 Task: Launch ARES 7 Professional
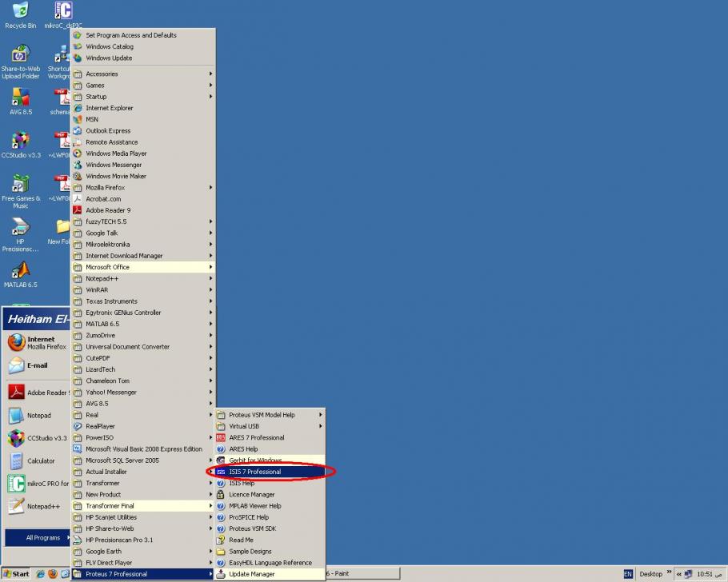270,437
